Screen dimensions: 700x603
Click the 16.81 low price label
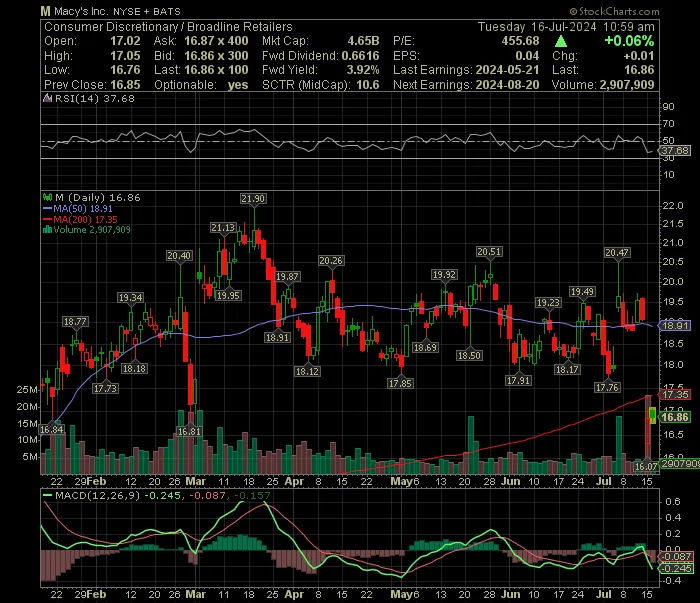pyautogui.click(x=189, y=432)
